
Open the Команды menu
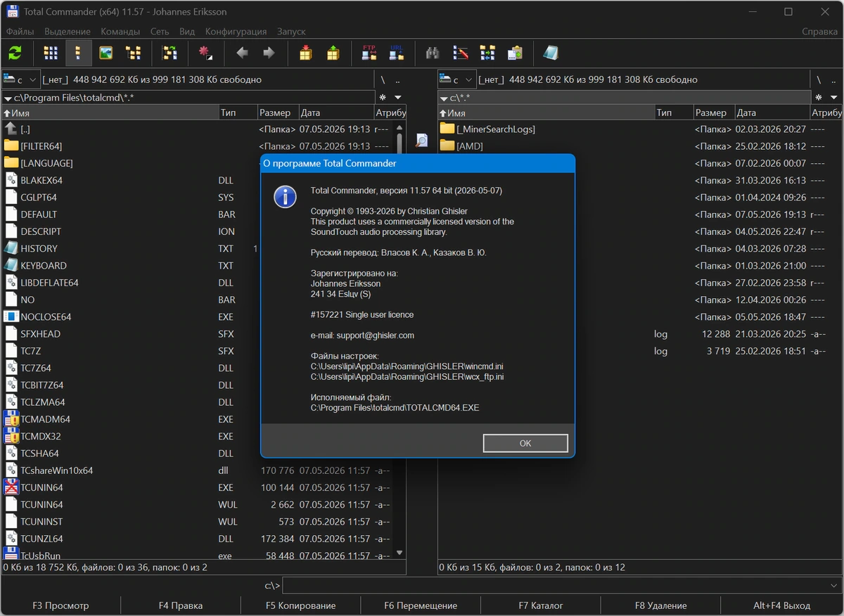coord(120,32)
